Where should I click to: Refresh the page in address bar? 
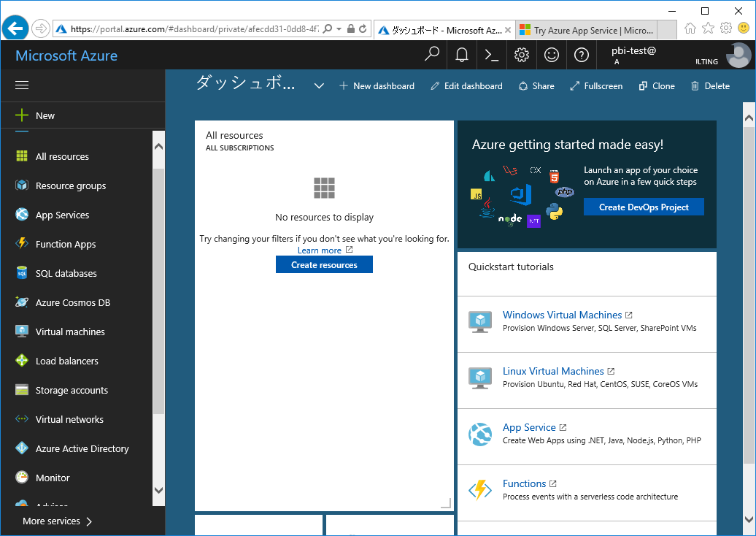[x=363, y=29]
